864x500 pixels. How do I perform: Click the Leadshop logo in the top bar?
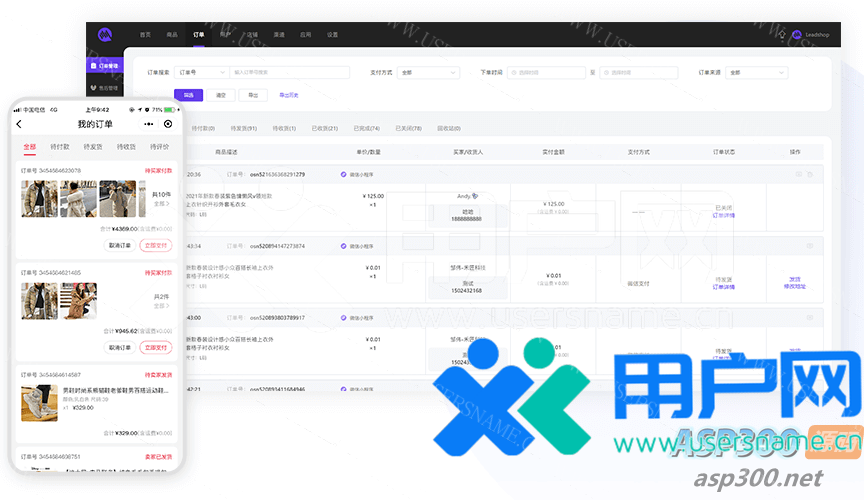(105, 34)
